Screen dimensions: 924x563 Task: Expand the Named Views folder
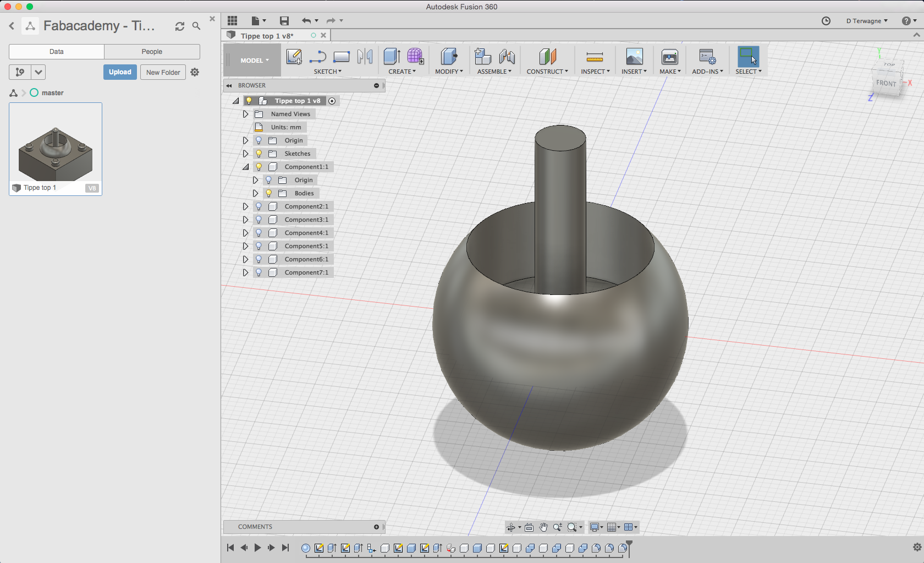[x=245, y=114]
